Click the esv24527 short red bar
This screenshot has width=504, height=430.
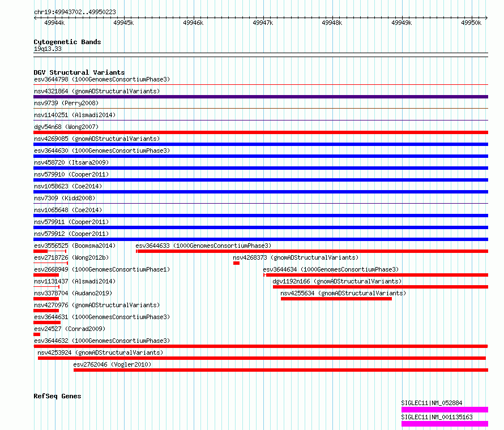37,334
